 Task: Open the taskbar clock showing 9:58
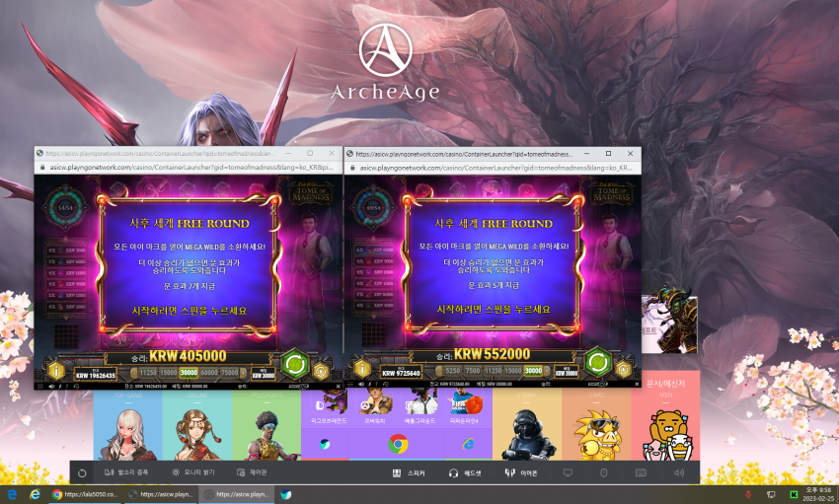click(x=817, y=494)
